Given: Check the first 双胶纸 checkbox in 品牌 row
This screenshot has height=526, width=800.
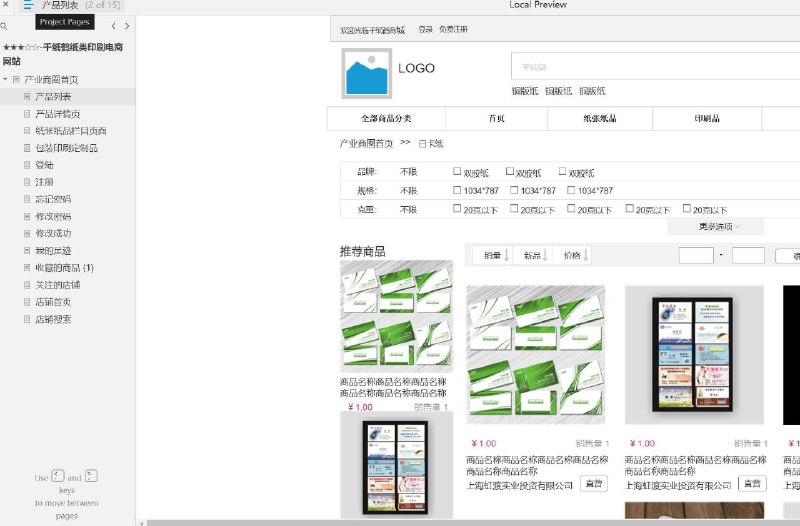Looking at the screenshot, I should [x=457, y=171].
